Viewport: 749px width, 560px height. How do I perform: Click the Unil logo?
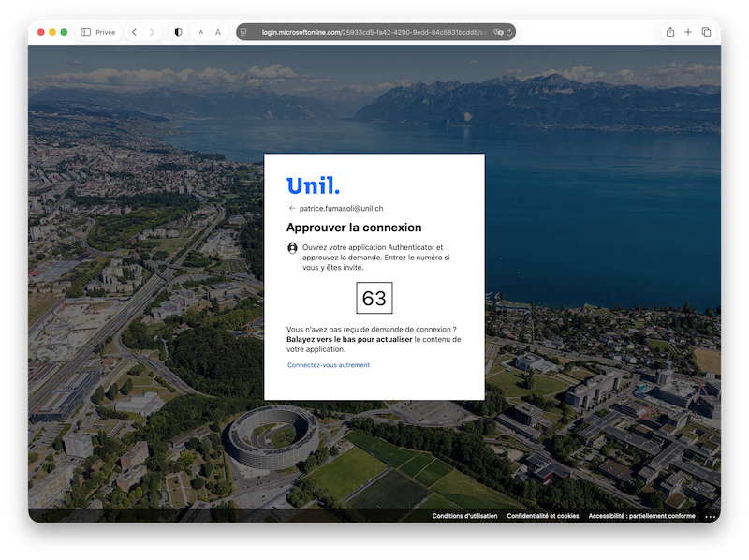[314, 184]
